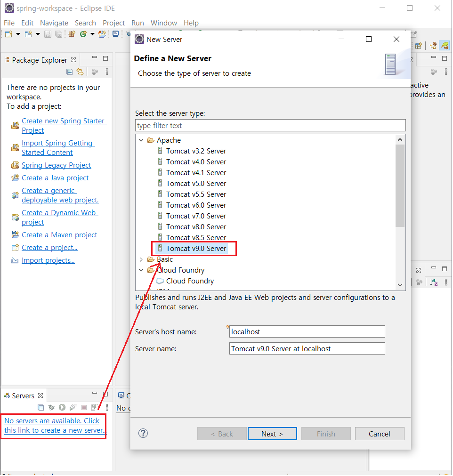
Task: Open the Run menu
Action: 138,23
